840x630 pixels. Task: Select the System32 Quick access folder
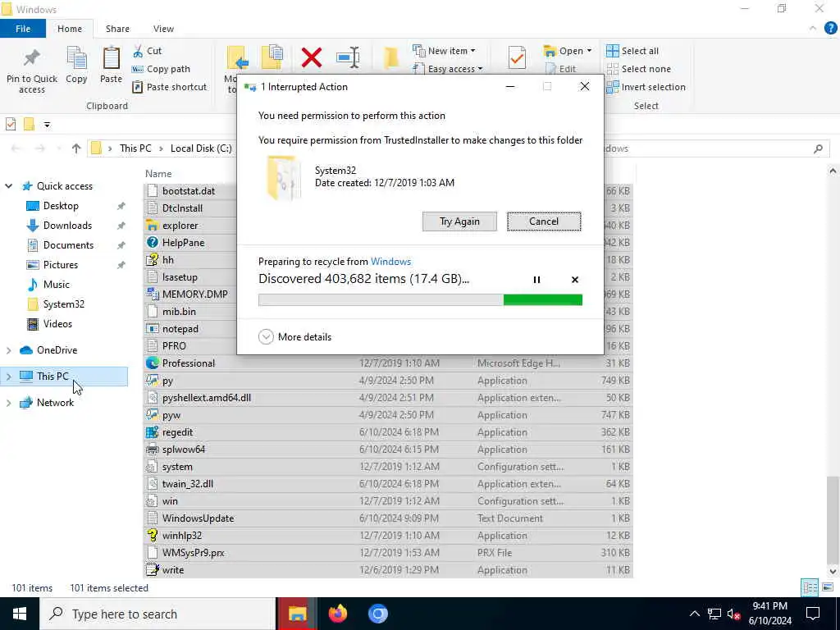64,304
